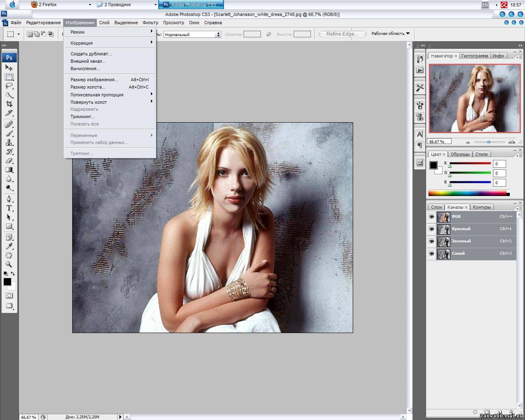Open the History panel icon in dock
Screen dimensions: 525x420
pos(420,59)
